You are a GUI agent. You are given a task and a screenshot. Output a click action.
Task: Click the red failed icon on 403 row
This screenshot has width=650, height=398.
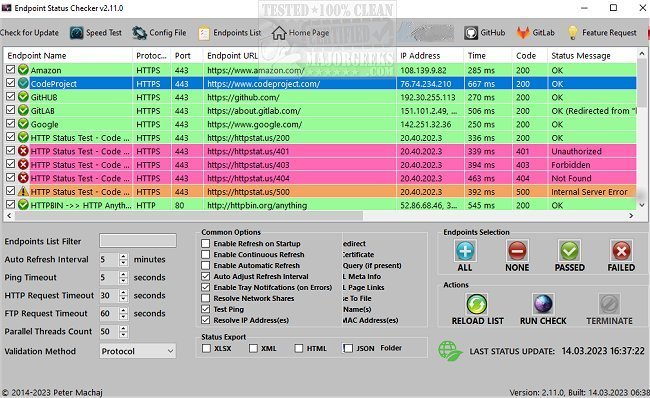pos(23,165)
